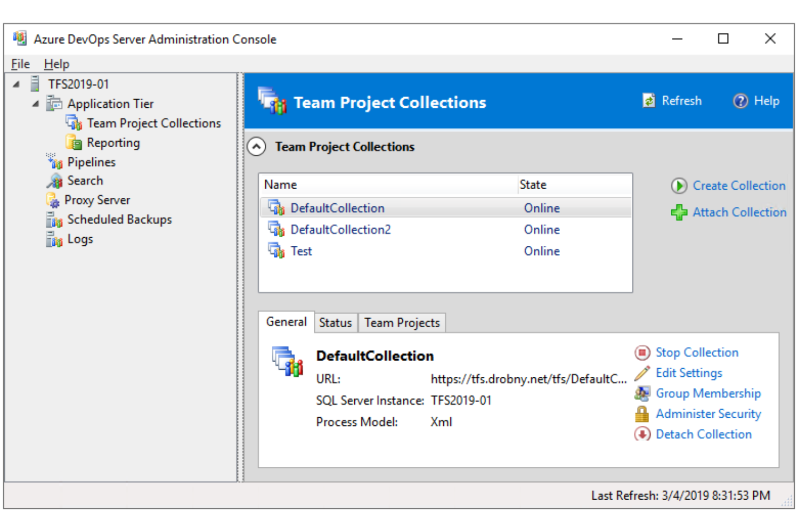Click the Stop Collection red icon
798x532 pixels.
(x=642, y=353)
